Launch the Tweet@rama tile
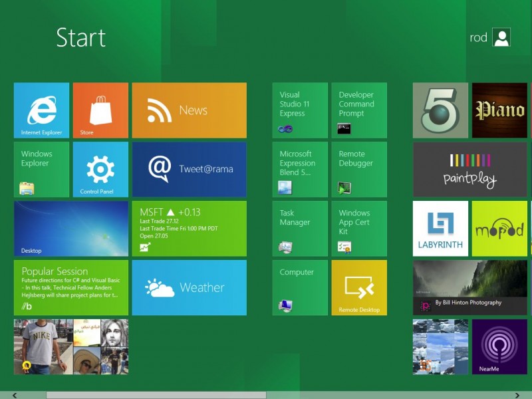The image size is (532, 399). (x=189, y=169)
